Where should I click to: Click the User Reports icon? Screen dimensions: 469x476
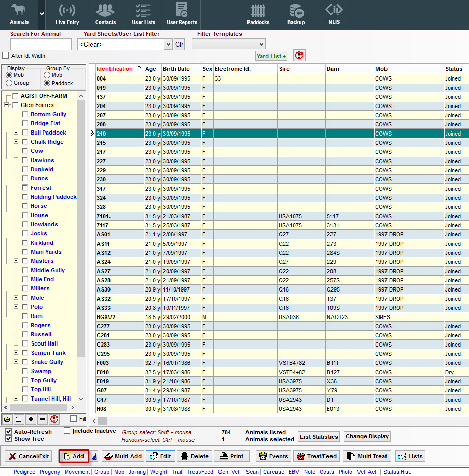tap(181, 14)
